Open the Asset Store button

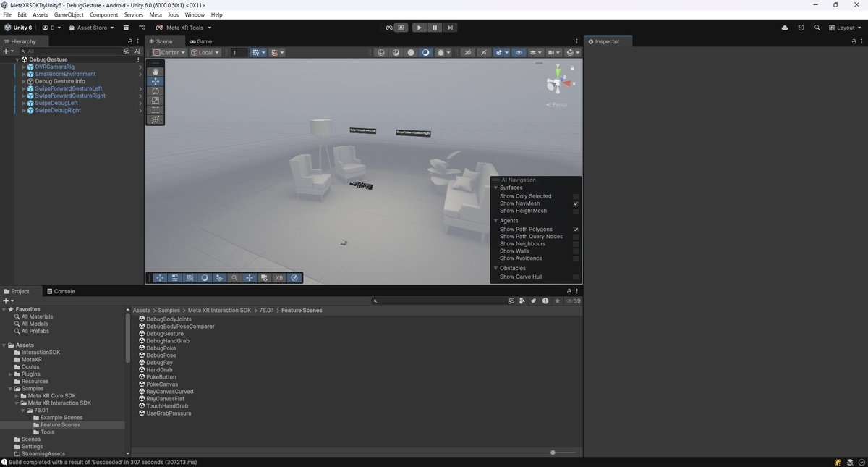click(x=91, y=28)
